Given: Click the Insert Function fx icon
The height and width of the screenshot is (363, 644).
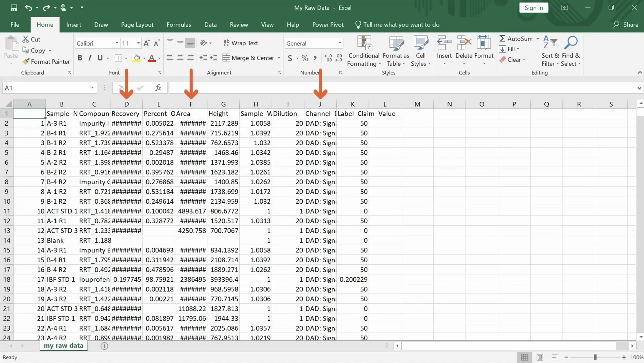Looking at the screenshot, I should click(x=158, y=88).
